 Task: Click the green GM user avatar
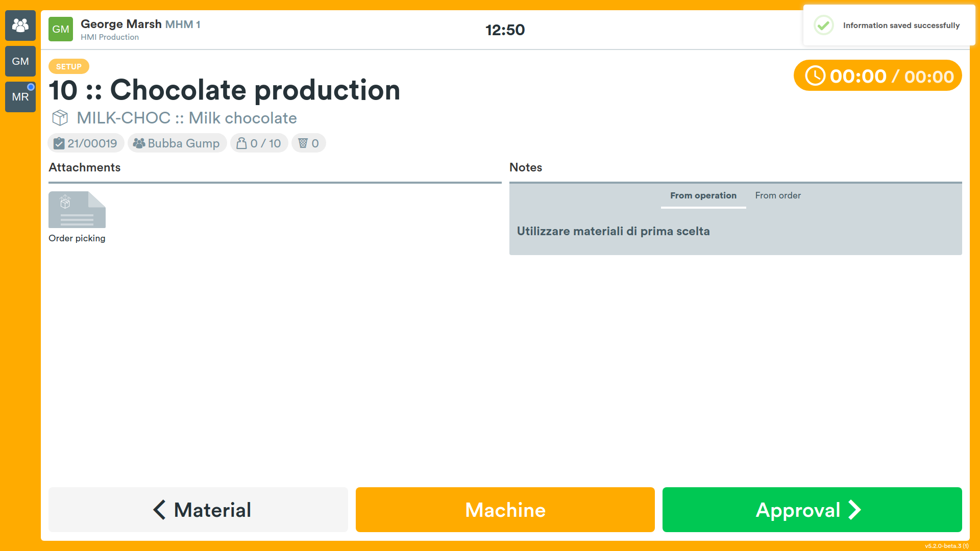point(61,29)
